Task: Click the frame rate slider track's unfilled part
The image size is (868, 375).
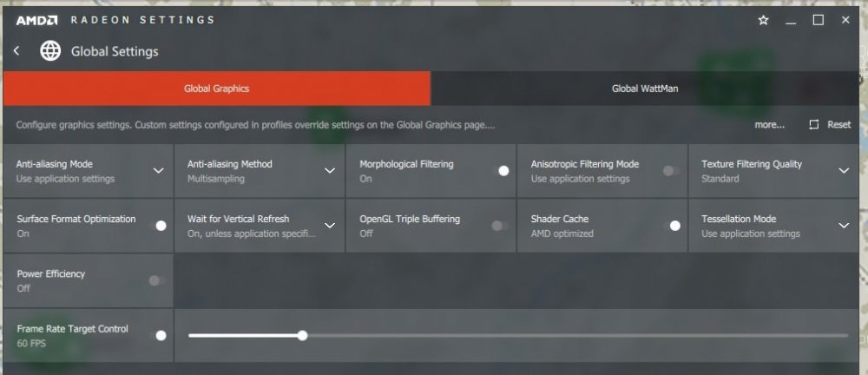Action: pos(577,336)
